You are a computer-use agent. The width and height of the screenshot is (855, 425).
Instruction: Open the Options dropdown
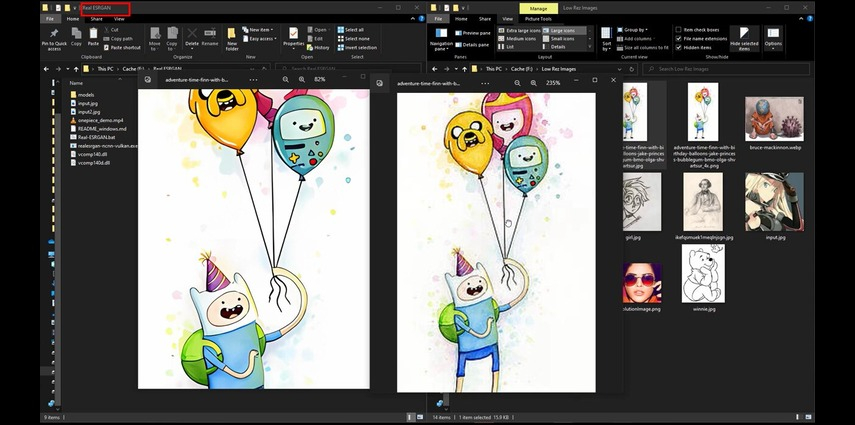coord(773,39)
